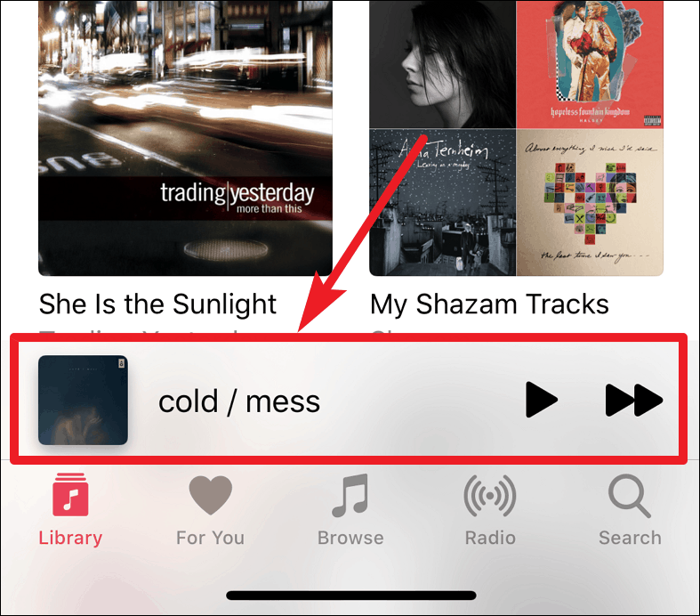
Task: Open the trading yesterday album cover
Action: 185,138
